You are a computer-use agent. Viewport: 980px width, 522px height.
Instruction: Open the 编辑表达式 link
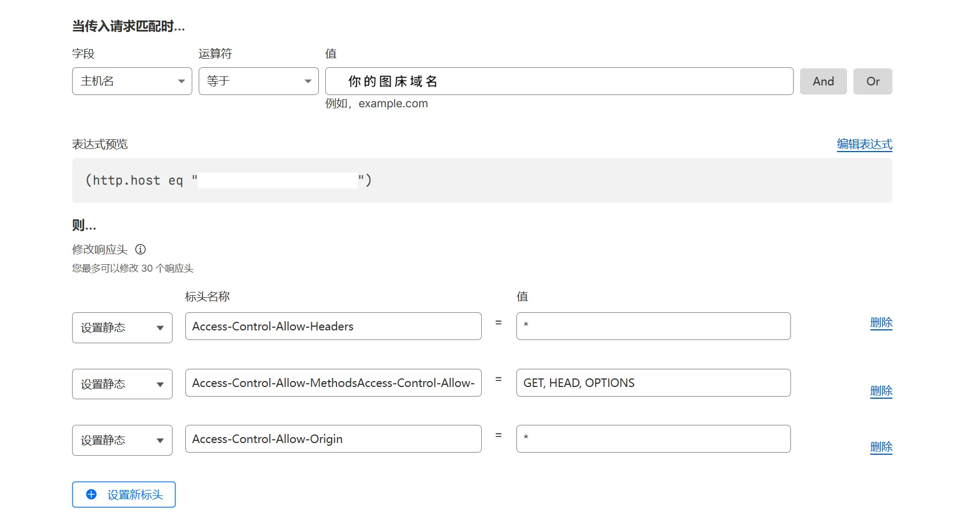coord(864,144)
